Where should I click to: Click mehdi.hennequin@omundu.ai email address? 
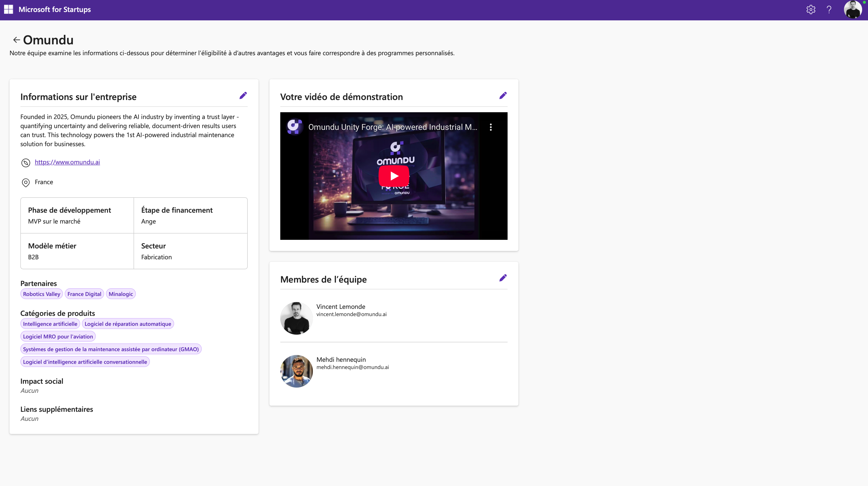352,367
